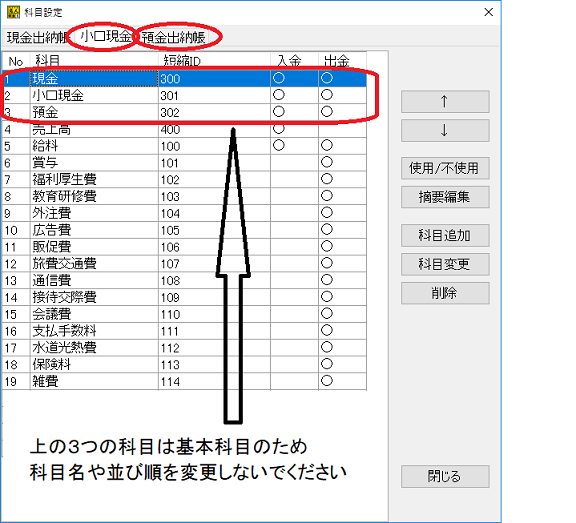Screen dimensions: 576x523
Task: Click the down arrow button to move the item down
Action: pyautogui.click(x=445, y=130)
